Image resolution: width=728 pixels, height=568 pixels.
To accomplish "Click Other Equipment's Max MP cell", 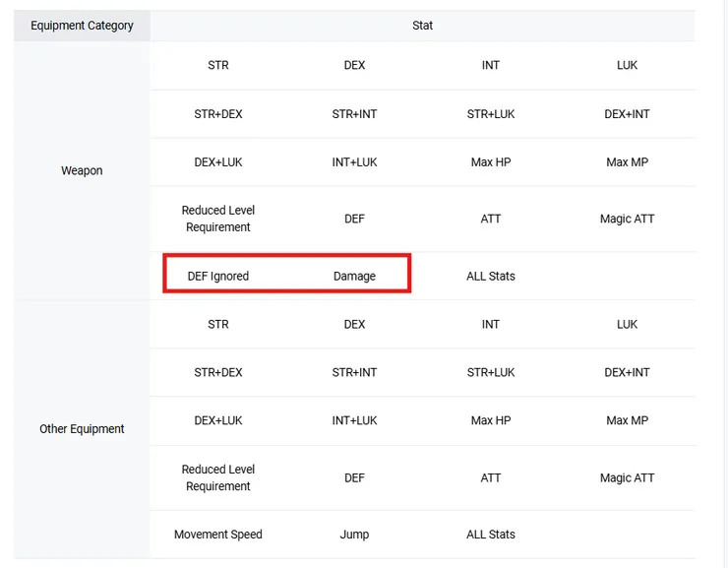I will tap(627, 420).
